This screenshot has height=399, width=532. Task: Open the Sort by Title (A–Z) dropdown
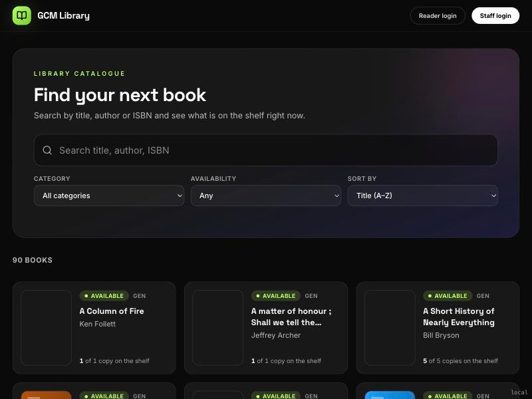point(423,196)
